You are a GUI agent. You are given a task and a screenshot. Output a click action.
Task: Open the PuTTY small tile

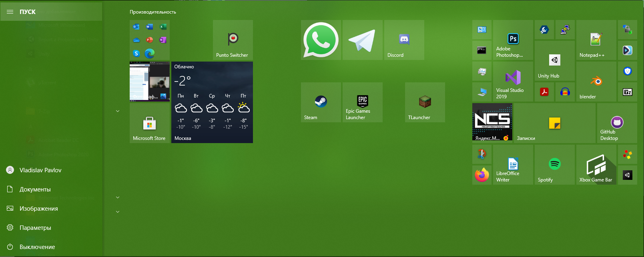click(565, 30)
